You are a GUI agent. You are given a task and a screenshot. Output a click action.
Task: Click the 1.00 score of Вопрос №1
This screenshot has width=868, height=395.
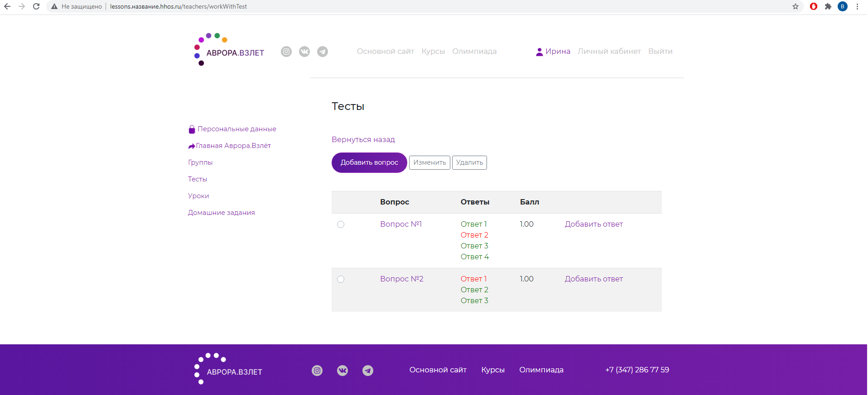coord(527,224)
